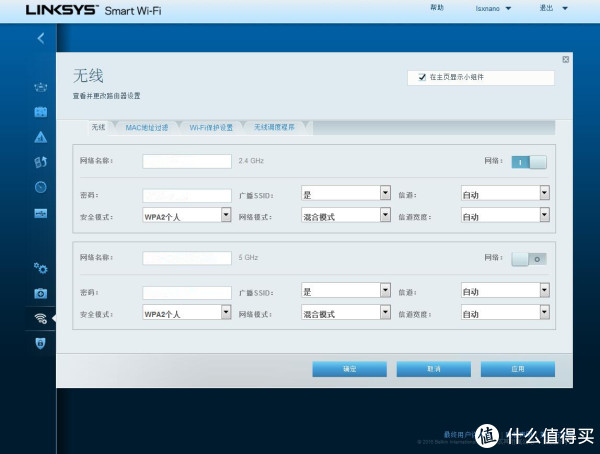Switch to the MAC地址过滤 tab
600x454 pixels.
(147, 127)
